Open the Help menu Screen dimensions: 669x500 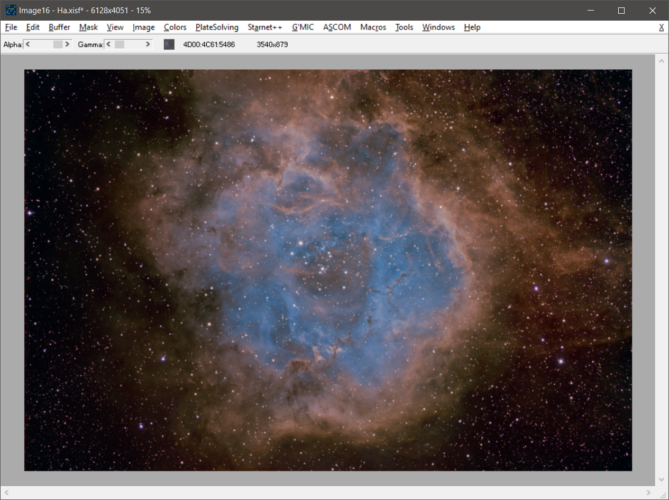click(x=472, y=27)
